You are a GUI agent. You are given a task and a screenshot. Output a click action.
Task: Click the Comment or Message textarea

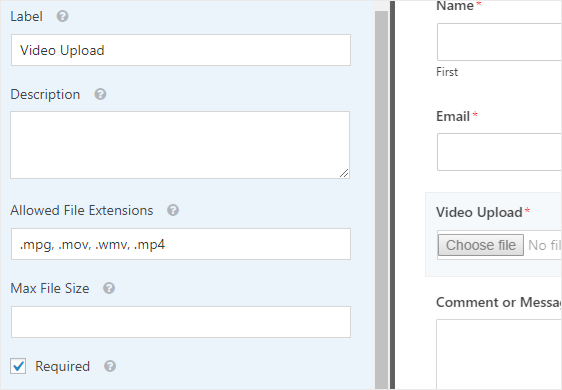[x=499, y=354]
